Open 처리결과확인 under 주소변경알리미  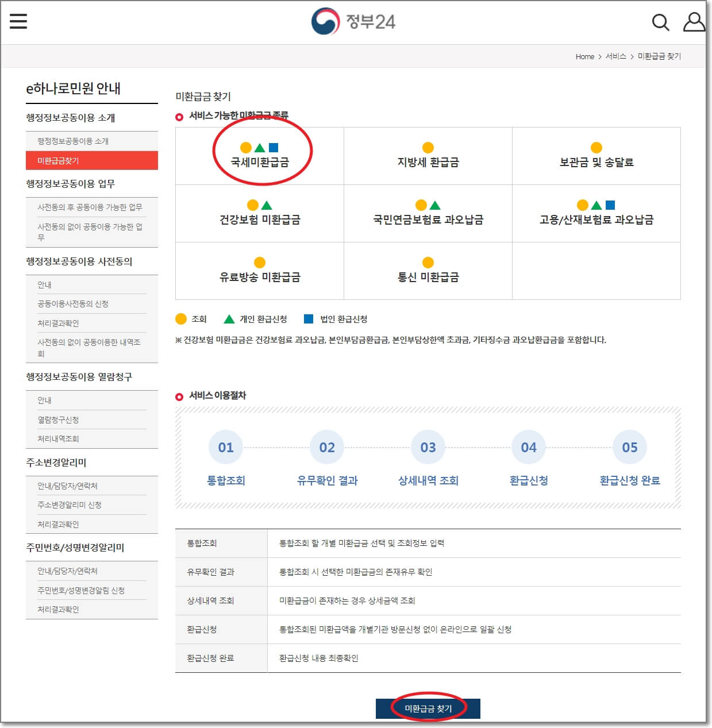click(x=58, y=525)
